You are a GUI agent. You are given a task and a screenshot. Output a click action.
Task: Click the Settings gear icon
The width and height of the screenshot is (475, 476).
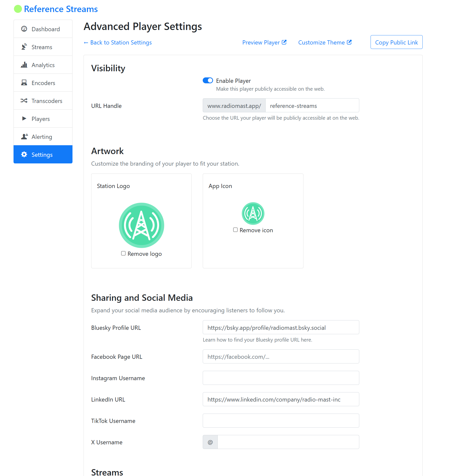coord(24,155)
